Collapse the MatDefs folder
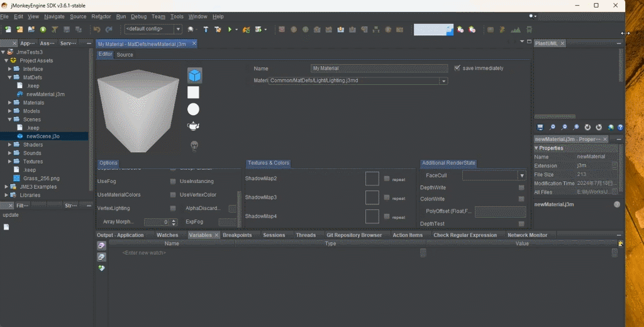This screenshot has width=644, height=327. (x=10, y=77)
